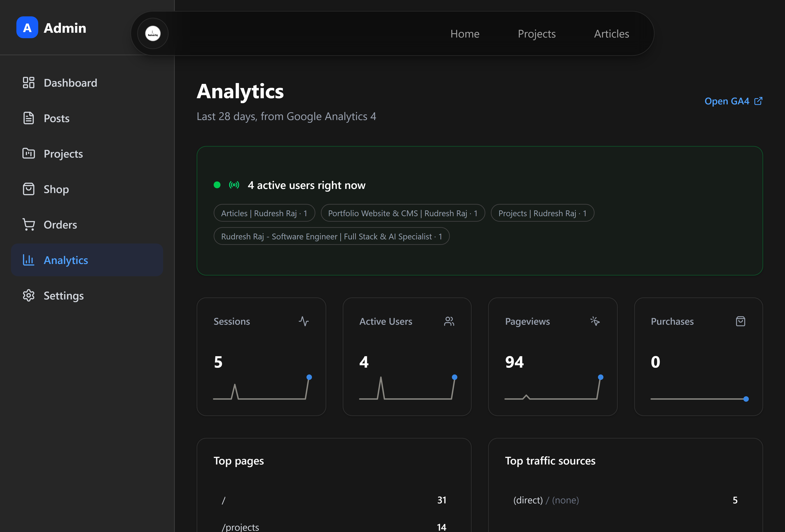Image resolution: width=785 pixels, height=532 pixels.
Task: Click the Purchases sparkline end point
Action: tap(746, 399)
